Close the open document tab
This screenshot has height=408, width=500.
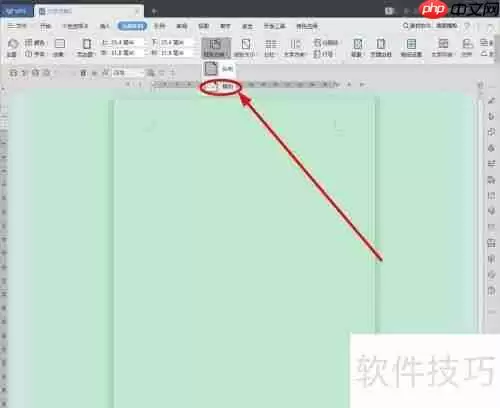[137, 11]
